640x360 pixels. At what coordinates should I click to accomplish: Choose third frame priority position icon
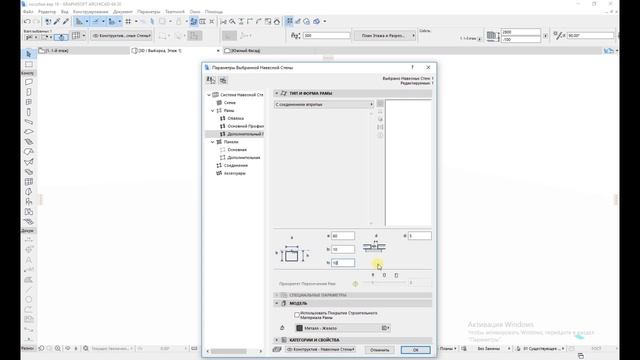396,275
